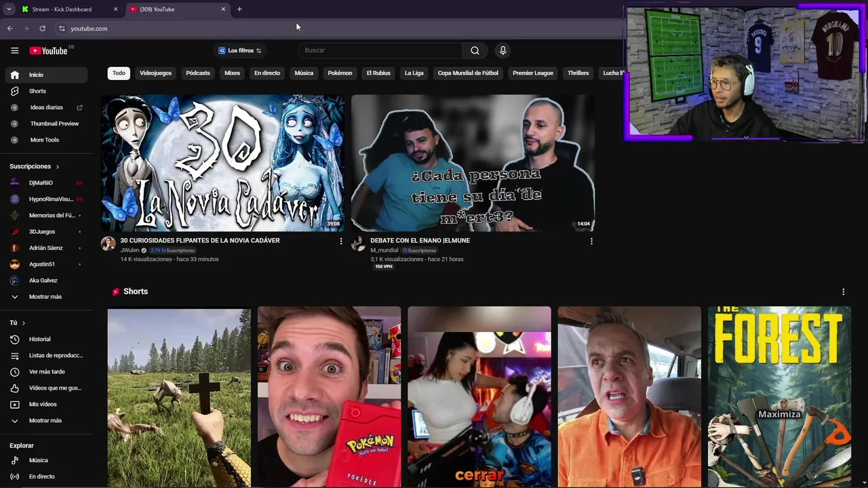Screen dimensions: 868x488
Task: Open Ver más tarde in the sidebar
Action: click(x=46, y=371)
